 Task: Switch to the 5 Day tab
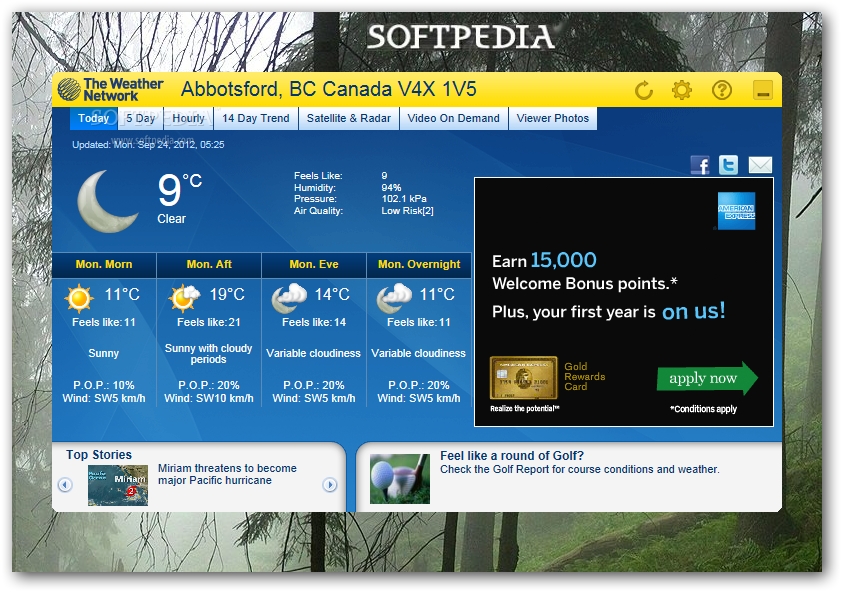click(141, 118)
